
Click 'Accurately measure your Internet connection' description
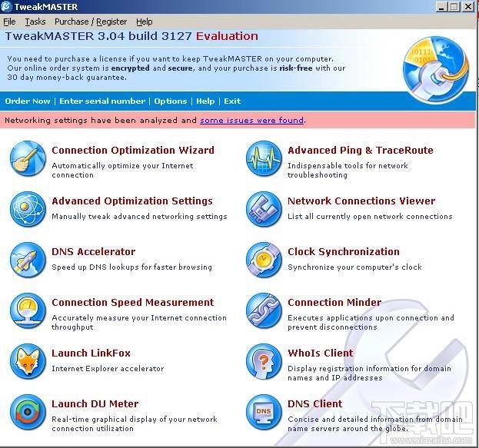pos(139,322)
